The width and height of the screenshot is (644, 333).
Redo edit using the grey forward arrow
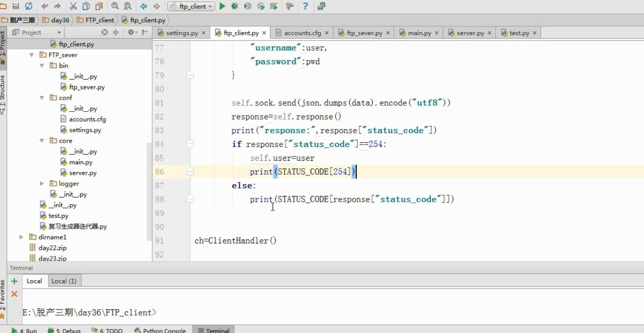point(57,6)
